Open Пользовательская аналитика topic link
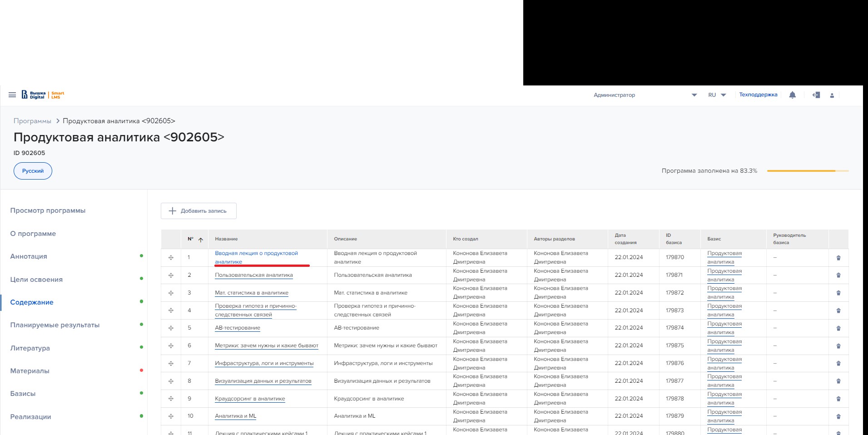Viewport: 868px width, 435px height. click(x=253, y=275)
